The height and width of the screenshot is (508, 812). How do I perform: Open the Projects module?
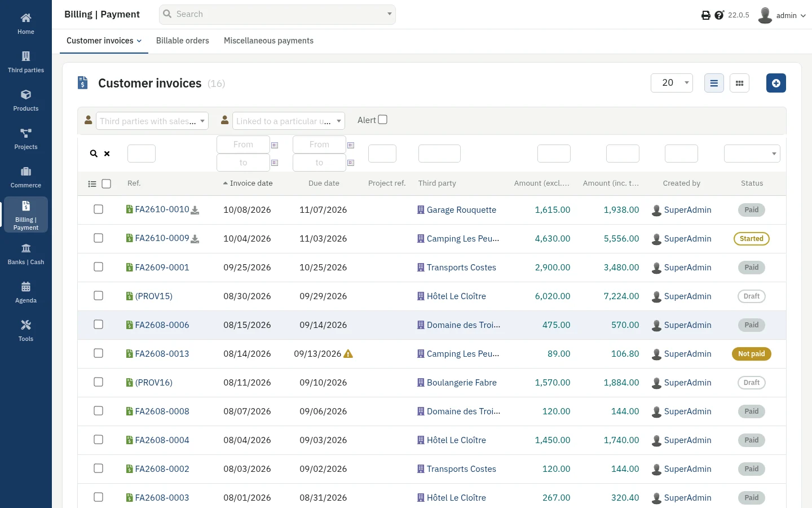(26, 139)
